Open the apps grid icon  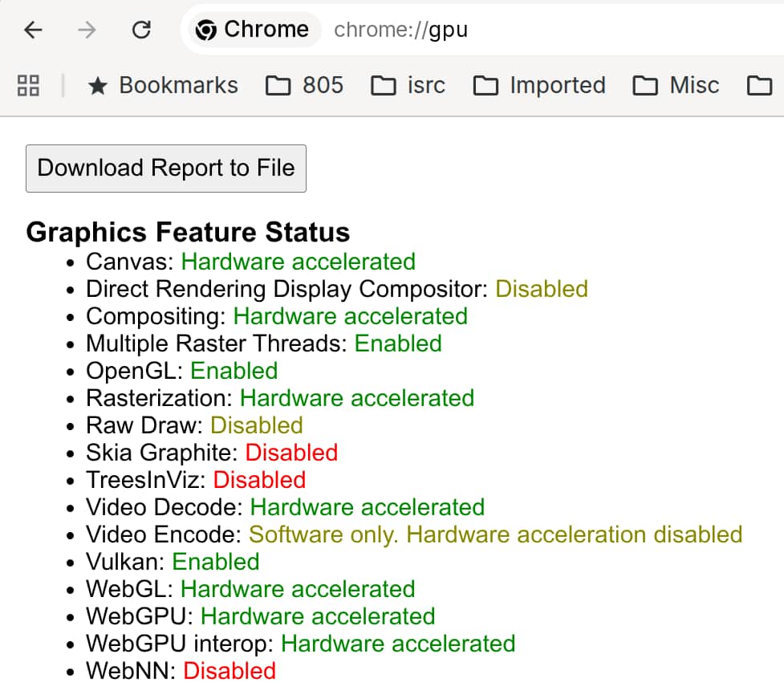point(28,86)
